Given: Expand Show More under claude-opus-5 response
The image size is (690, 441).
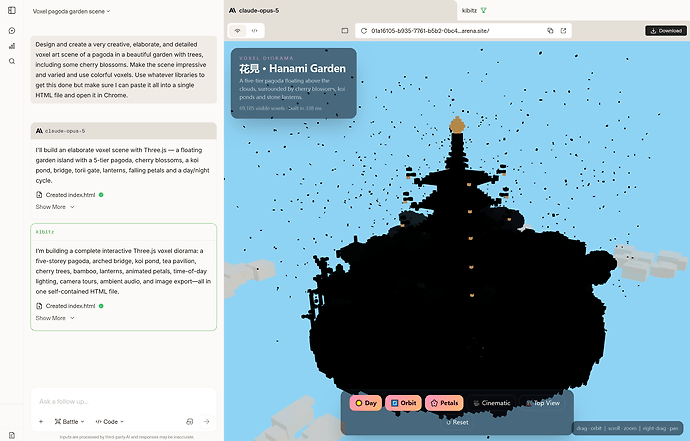Looking at the screenshot, I should [x=55, y=207].
